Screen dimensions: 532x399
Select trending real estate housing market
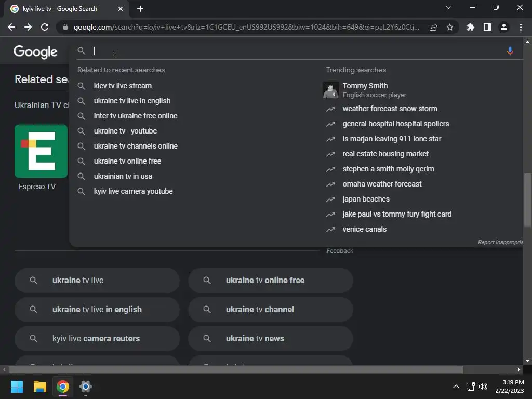385,154
